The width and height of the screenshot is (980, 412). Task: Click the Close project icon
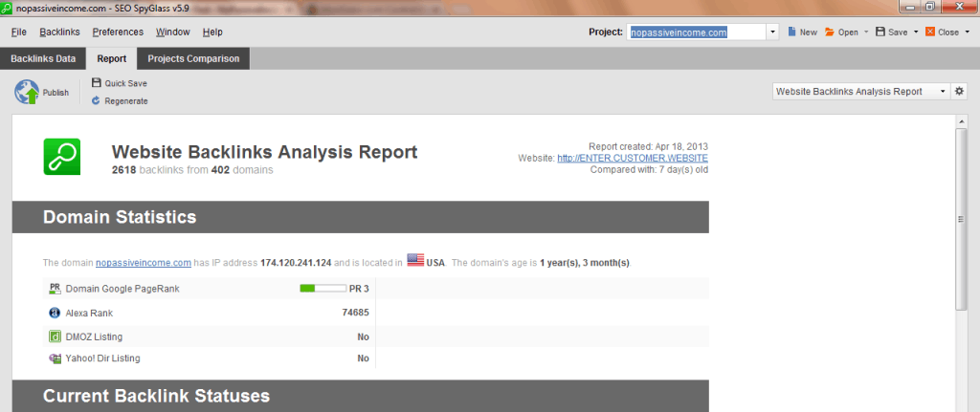930,32
